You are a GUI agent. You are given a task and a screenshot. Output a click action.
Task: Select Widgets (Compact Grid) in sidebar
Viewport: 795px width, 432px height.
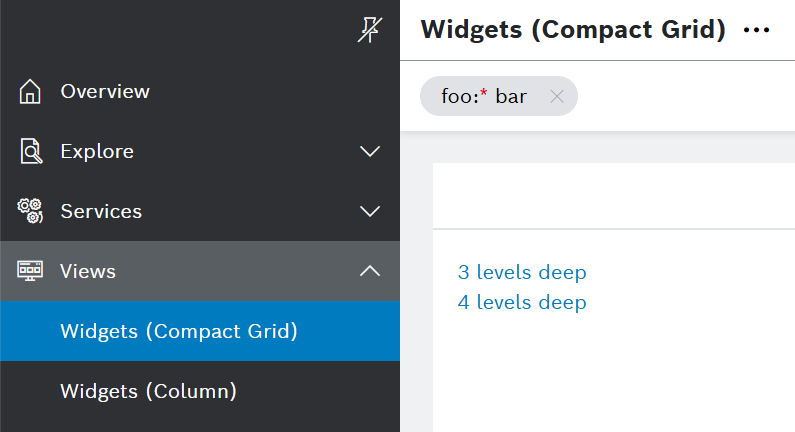[179, 331]
